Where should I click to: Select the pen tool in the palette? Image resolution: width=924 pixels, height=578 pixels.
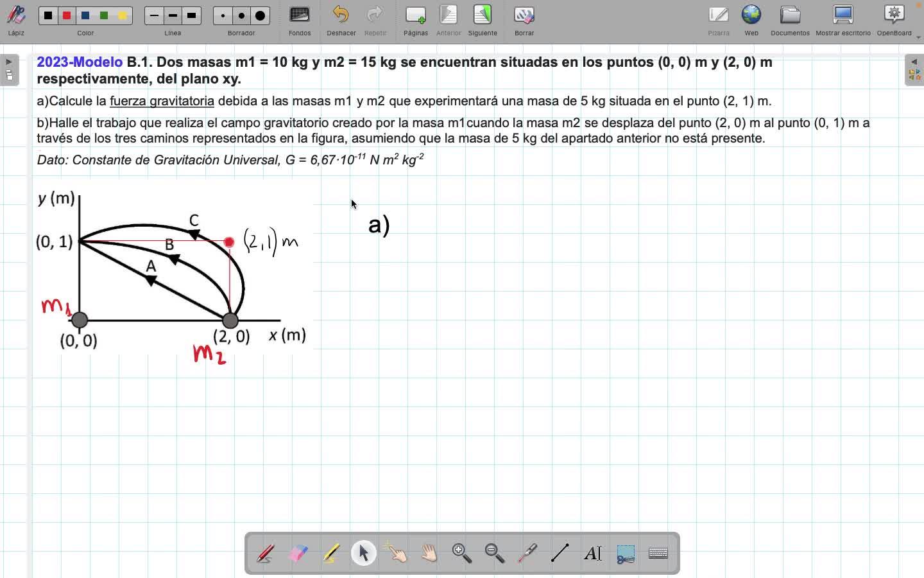coord(266,553)
